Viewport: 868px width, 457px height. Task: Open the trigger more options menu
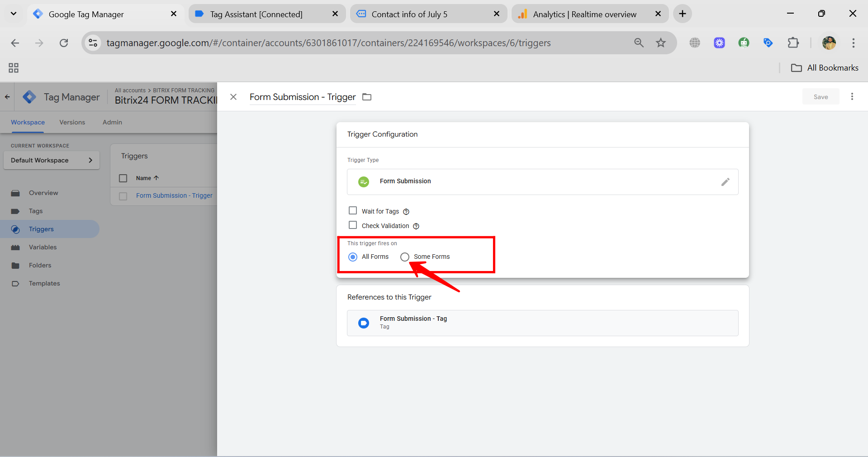pos(852,96)
